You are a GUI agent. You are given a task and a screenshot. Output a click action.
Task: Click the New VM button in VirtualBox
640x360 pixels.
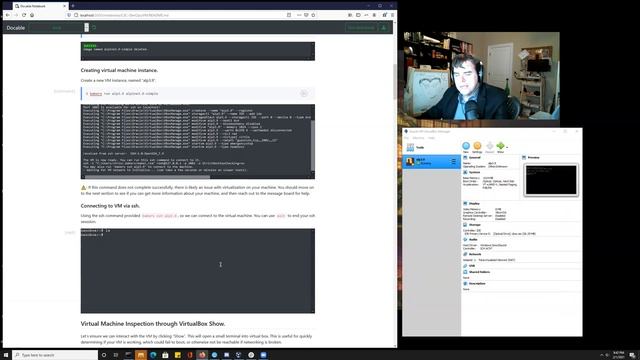[x=466, y=146]
